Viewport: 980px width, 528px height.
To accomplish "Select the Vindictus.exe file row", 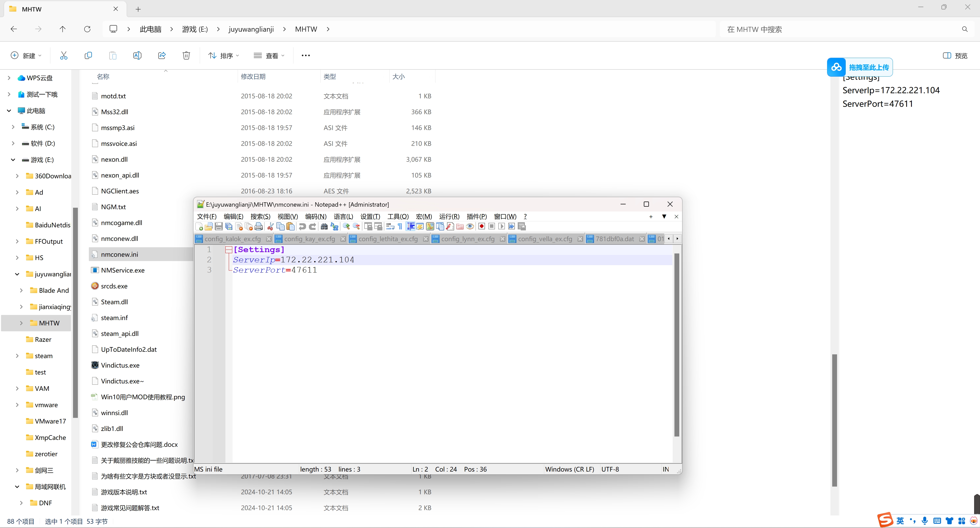I will 141,365.
